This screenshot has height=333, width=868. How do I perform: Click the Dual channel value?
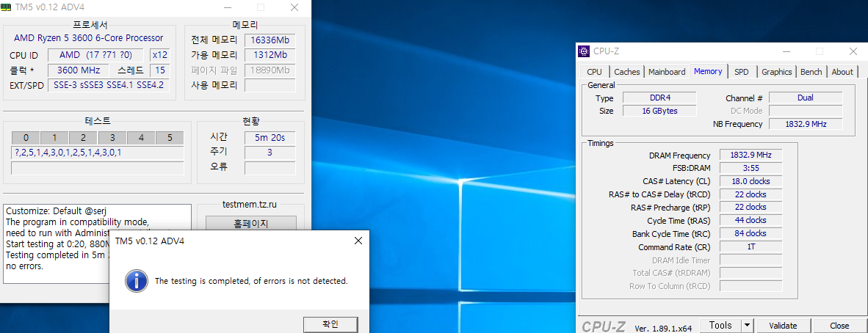(806, 98)
